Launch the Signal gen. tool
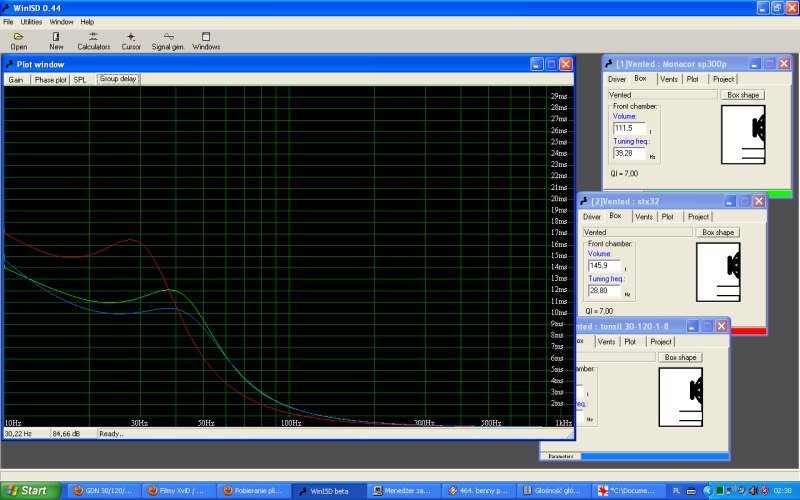This screenshot has height=500, width=800. (167, 40)
